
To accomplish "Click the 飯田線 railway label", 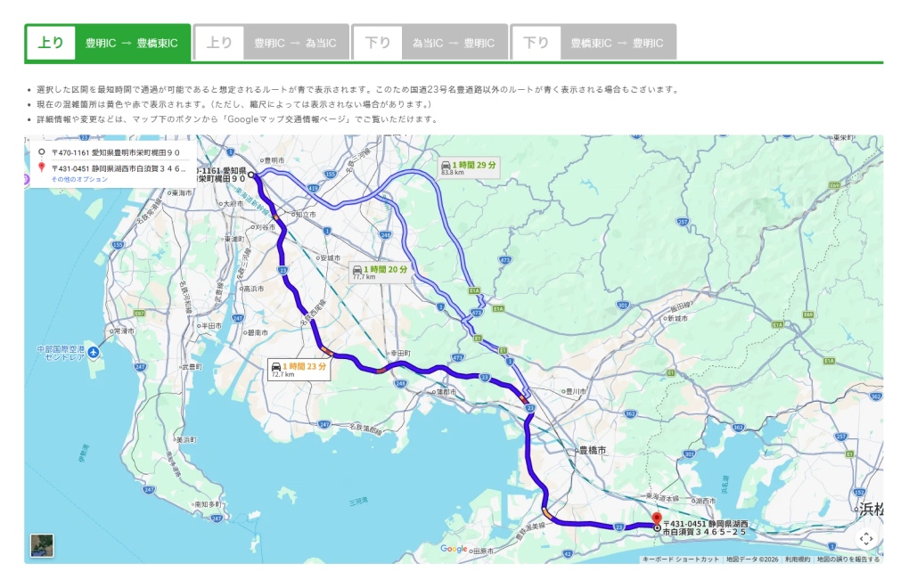I will [x=681, y=306].
